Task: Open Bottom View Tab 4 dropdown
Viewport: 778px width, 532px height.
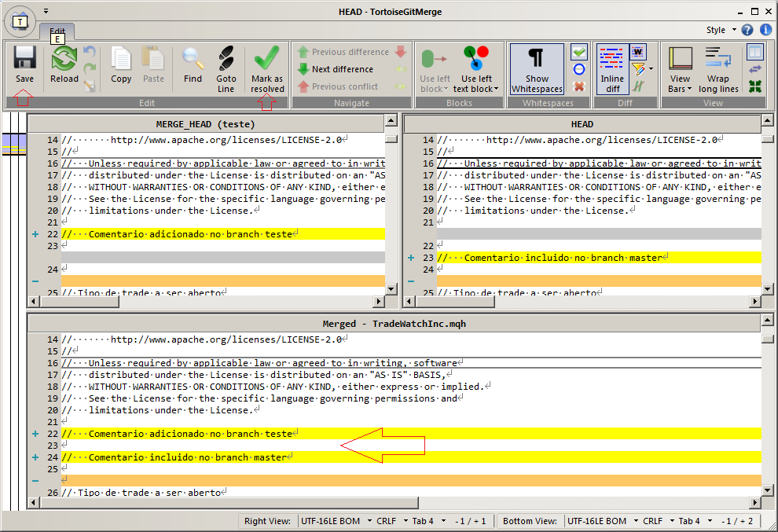Action: click(x=695, y=521)
